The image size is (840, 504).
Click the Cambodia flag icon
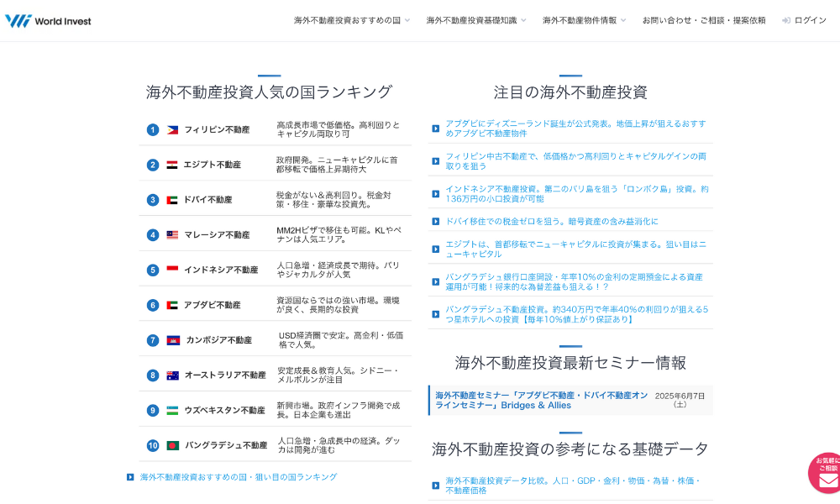[173, 340]
